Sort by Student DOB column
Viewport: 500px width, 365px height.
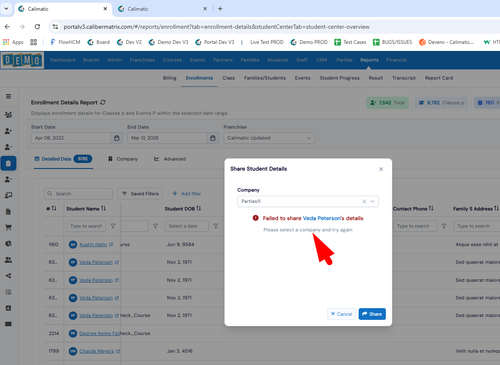(199, 208)
